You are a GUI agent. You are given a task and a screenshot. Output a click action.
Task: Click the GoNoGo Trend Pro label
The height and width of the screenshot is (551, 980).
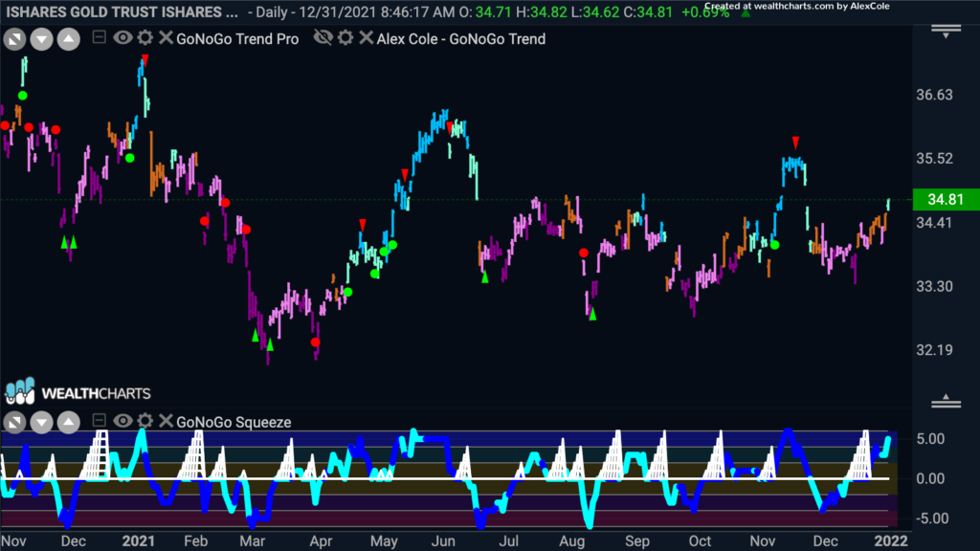(x=237, y=38)
